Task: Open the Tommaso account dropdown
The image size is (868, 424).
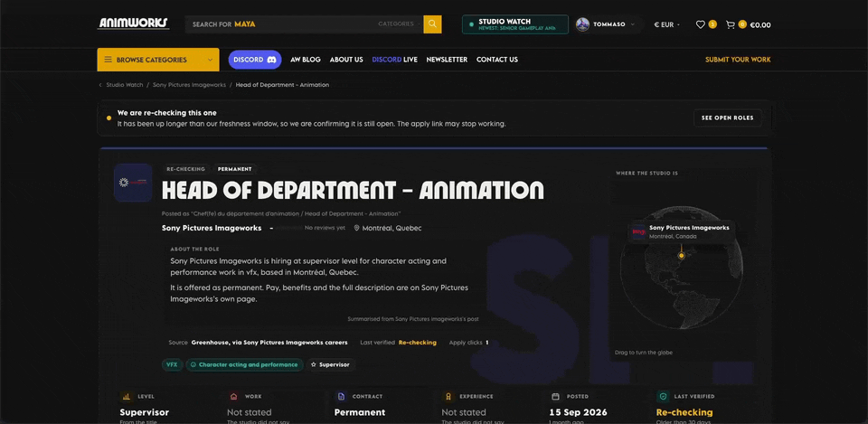Action: coord(609,24)
